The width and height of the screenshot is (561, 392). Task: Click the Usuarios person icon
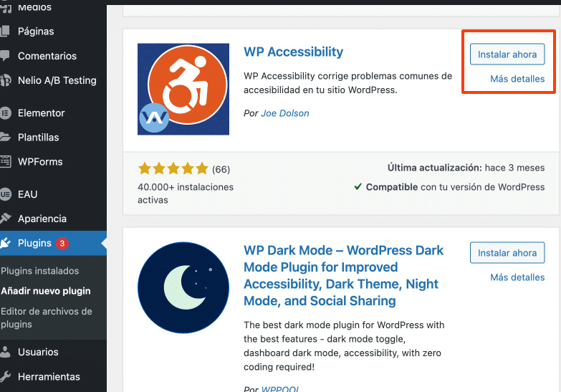coord(5,352)
